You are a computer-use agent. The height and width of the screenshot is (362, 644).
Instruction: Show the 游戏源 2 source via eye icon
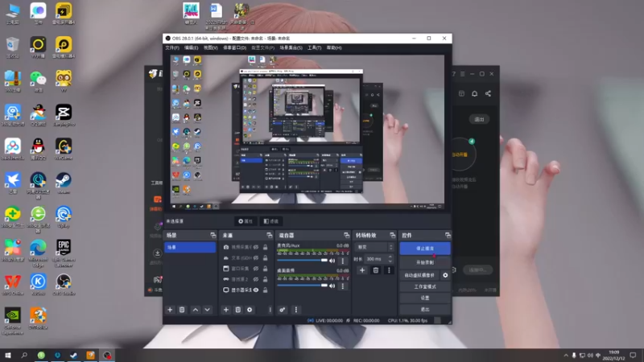256,279
